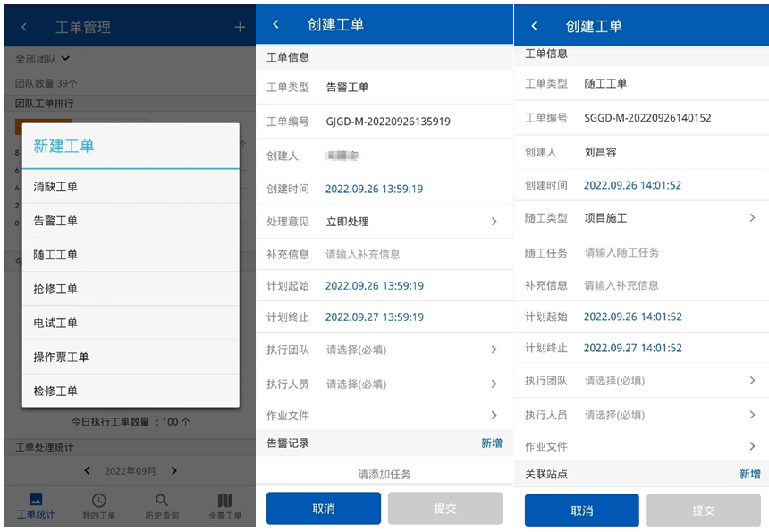Go to previous month before 2022年09月
Viewport: 769px width, 532px height.
[87, 470]
